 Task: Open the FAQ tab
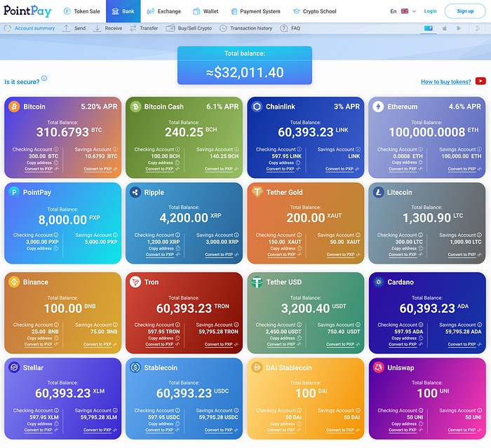(x=290, y=28)
